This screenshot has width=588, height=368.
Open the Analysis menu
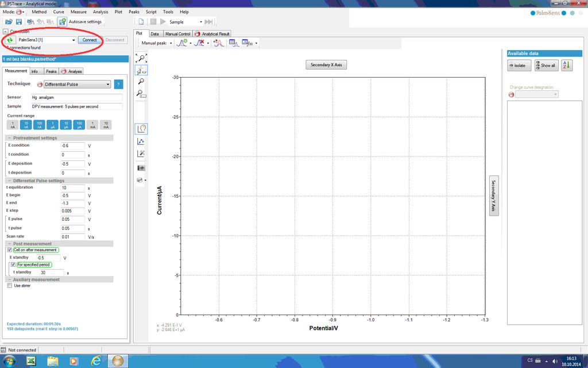point(100,12)
